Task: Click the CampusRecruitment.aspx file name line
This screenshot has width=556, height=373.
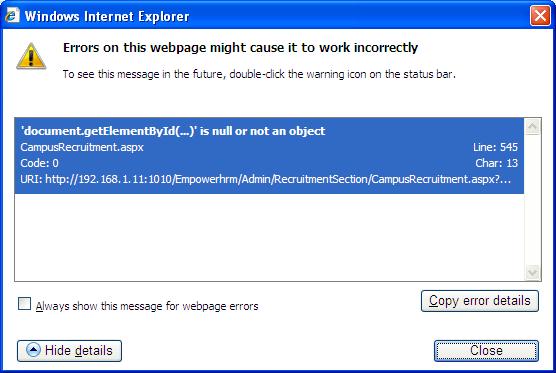Action: coord(82,147)
